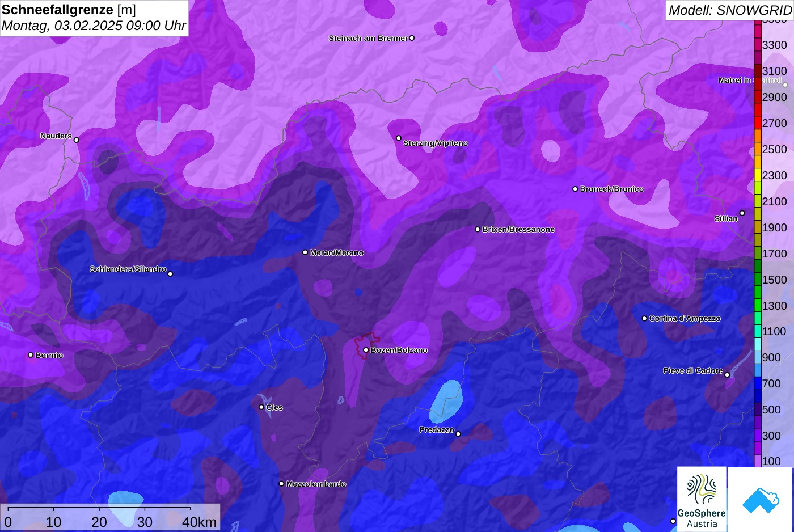Click the legend value 2100
This screenshot has width=794, height=532.
[x=774, y=201]
